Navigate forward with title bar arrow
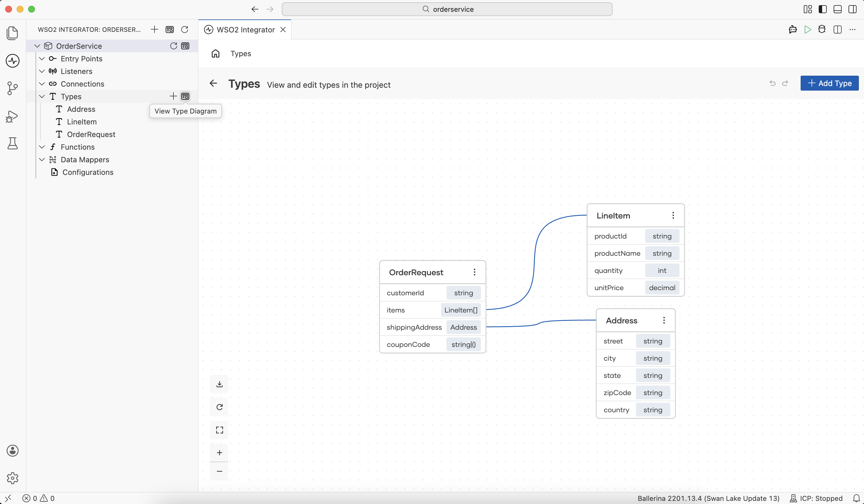 pos(270,9)
